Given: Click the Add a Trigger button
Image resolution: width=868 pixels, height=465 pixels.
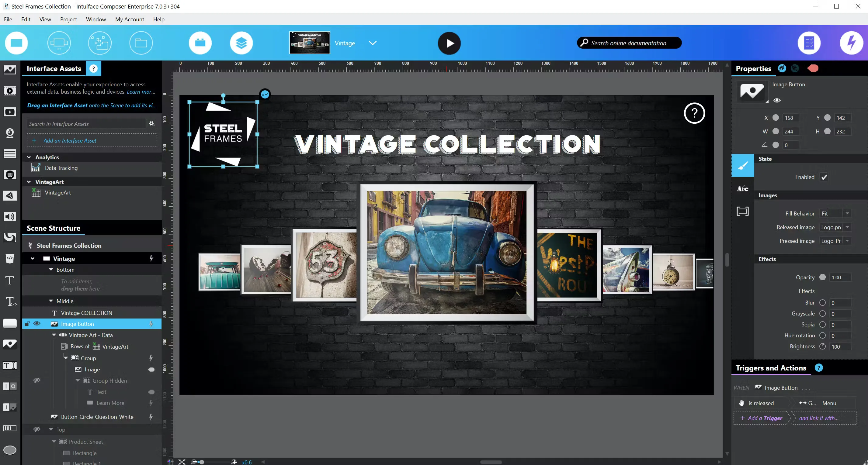Looking at the screenshot, I should pyautogui.click(x=761, y=418).
